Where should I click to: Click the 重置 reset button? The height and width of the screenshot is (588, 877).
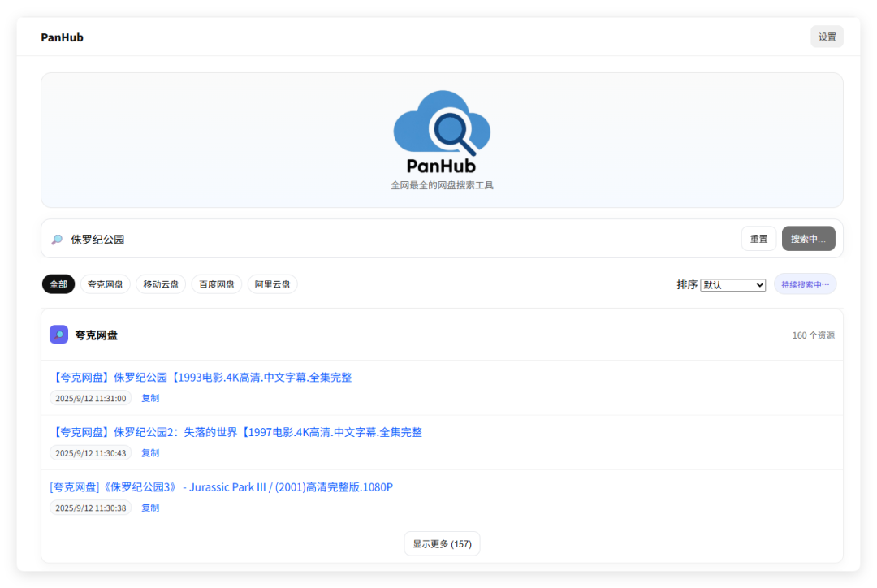tap(758, 239)
